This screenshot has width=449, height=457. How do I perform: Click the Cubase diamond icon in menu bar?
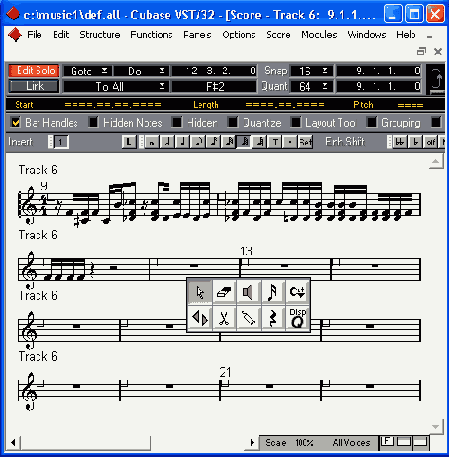(x=15, y=35)
